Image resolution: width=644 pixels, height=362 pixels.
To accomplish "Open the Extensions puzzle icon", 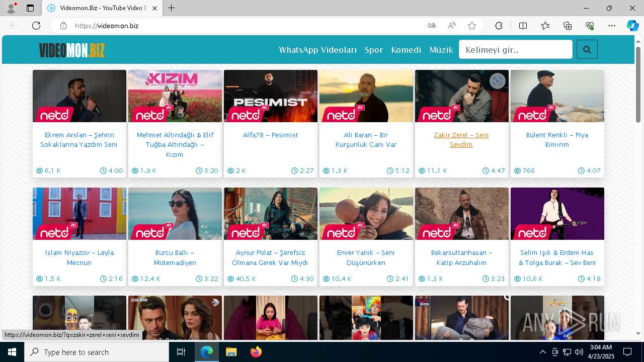I will coord(499,26).
